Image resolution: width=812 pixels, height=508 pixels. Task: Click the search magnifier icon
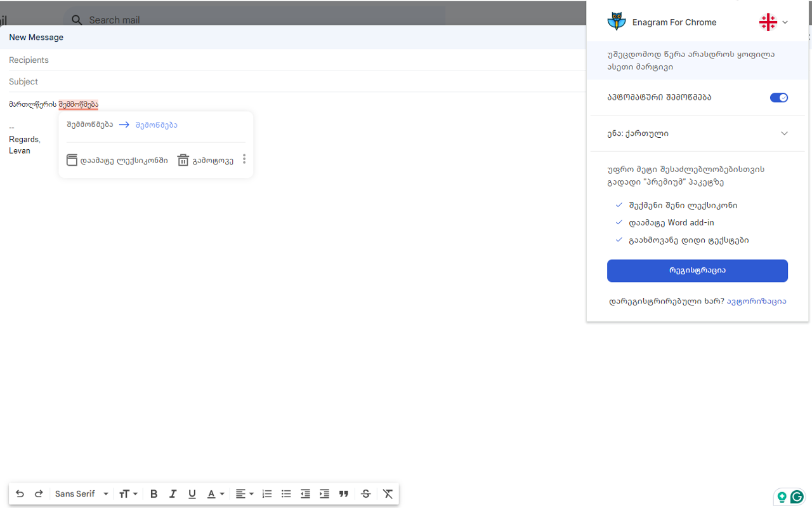tap(77, 20)
